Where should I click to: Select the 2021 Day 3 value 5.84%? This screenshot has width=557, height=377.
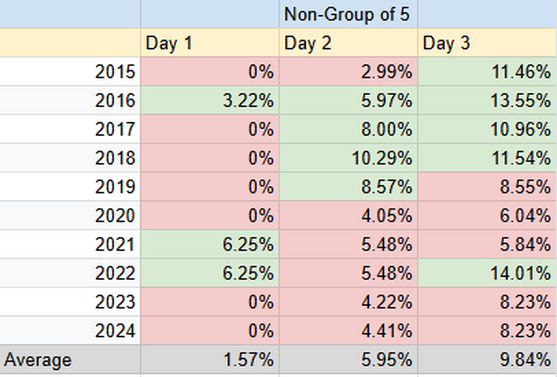tap(487, 244)
